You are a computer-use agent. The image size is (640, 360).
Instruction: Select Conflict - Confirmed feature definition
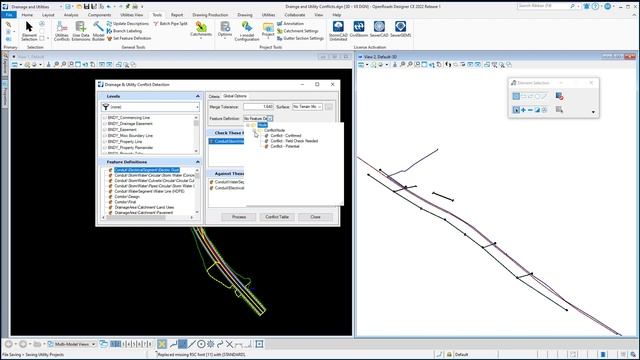coord(286,136)
